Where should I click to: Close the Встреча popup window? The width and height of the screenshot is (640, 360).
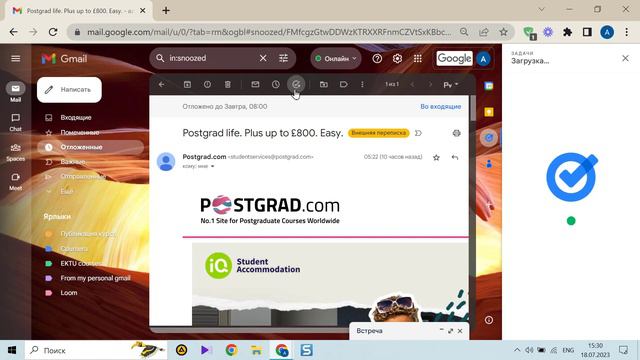[x=460, y=331]
